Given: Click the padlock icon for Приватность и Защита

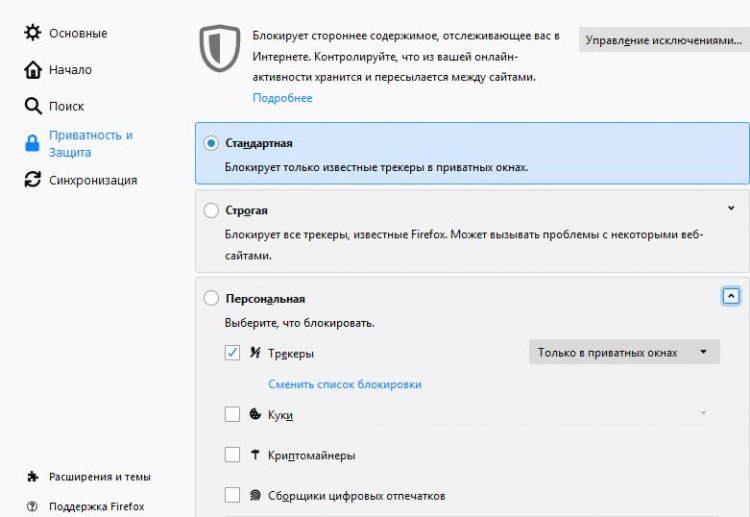Looking at the screenshot, I should click(31, 144).
